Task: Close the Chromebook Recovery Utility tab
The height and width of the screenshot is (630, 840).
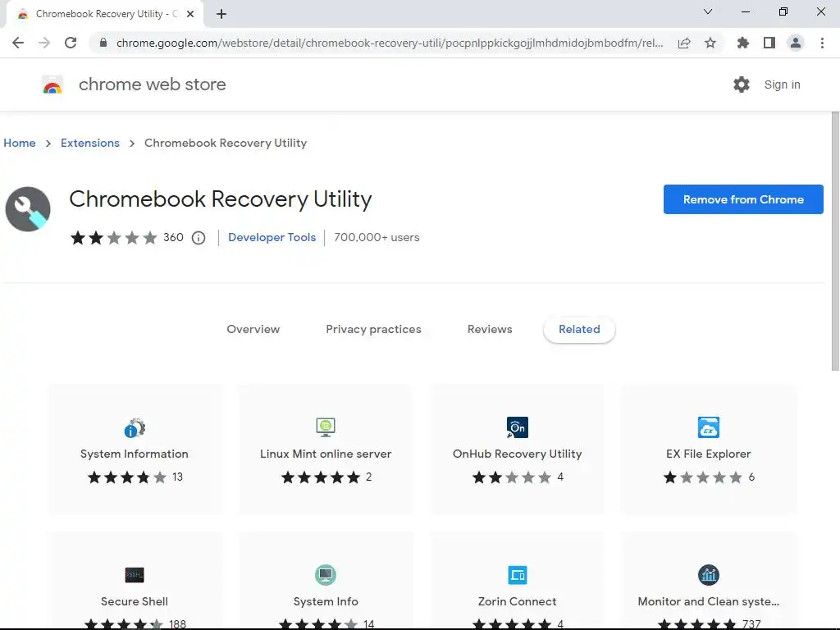Action: pos(190,14)
